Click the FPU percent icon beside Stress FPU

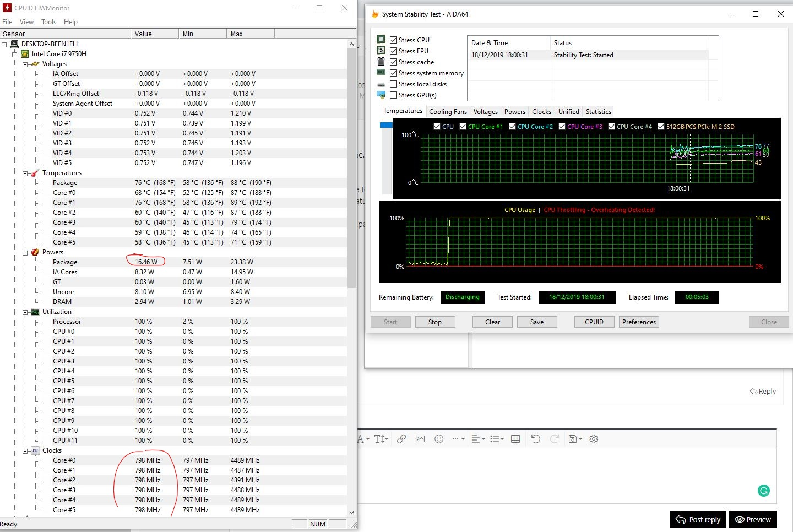point(381,50)
